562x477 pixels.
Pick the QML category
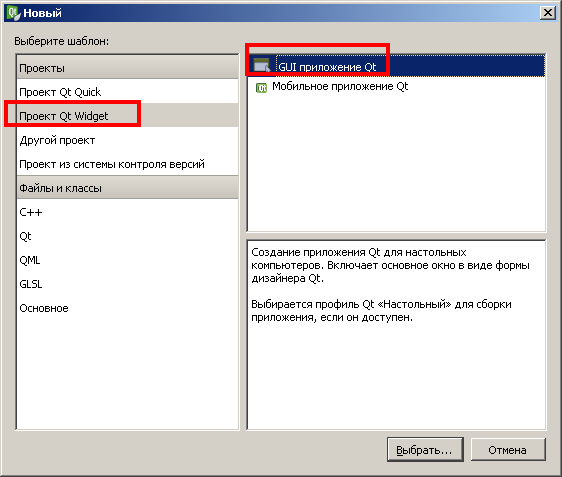127,260
